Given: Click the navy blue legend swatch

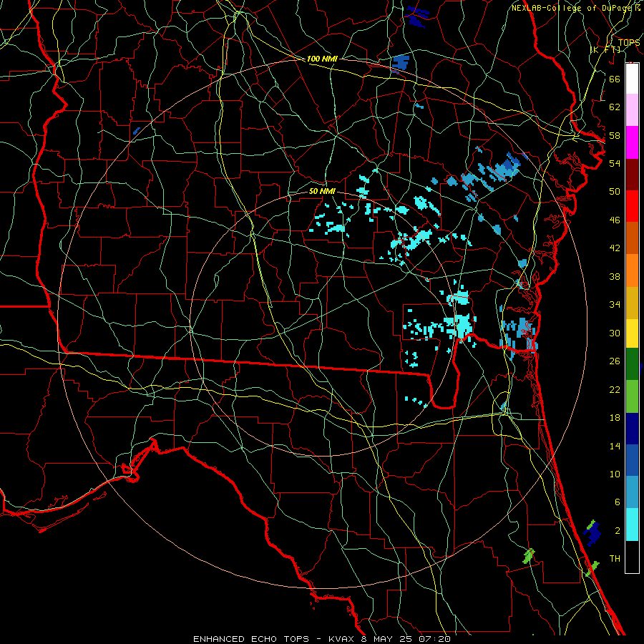Looking at the screenshot, I should coord(632,429).
